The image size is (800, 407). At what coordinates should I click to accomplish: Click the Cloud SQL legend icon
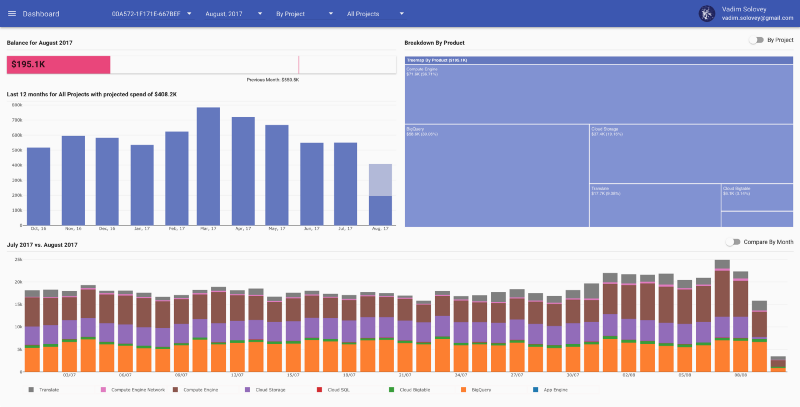pos(319,388)
